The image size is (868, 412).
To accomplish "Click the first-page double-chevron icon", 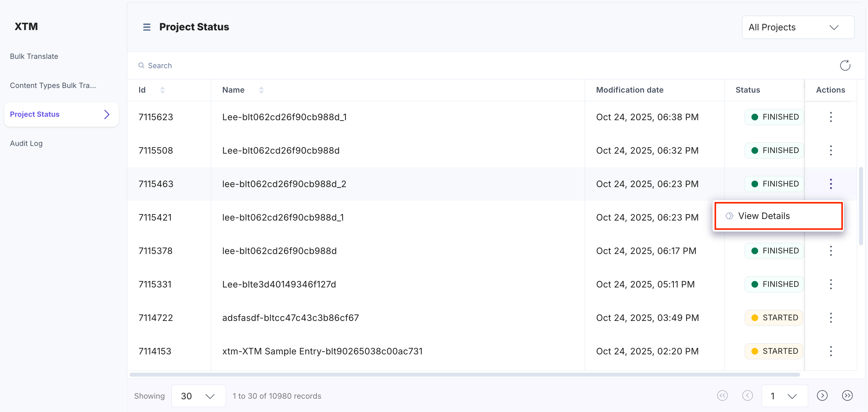I will click(x=722, y=396).
